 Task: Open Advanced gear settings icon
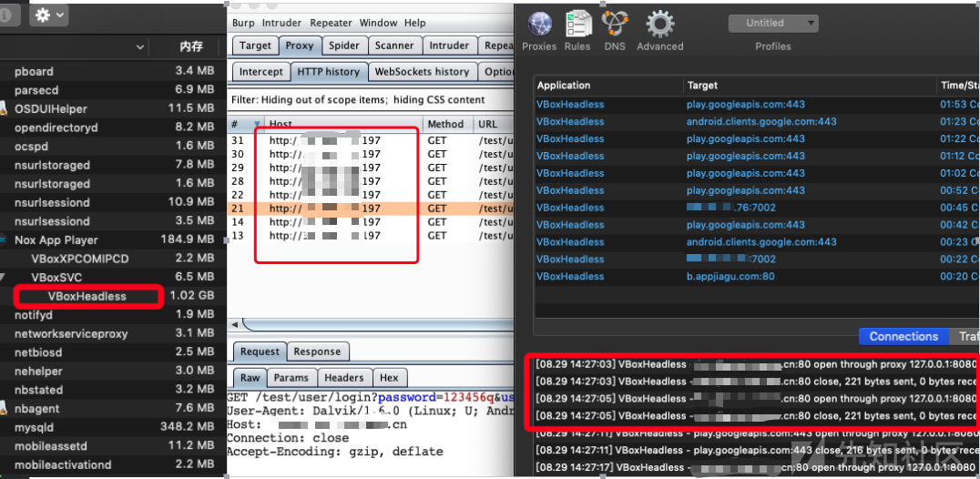659,24
